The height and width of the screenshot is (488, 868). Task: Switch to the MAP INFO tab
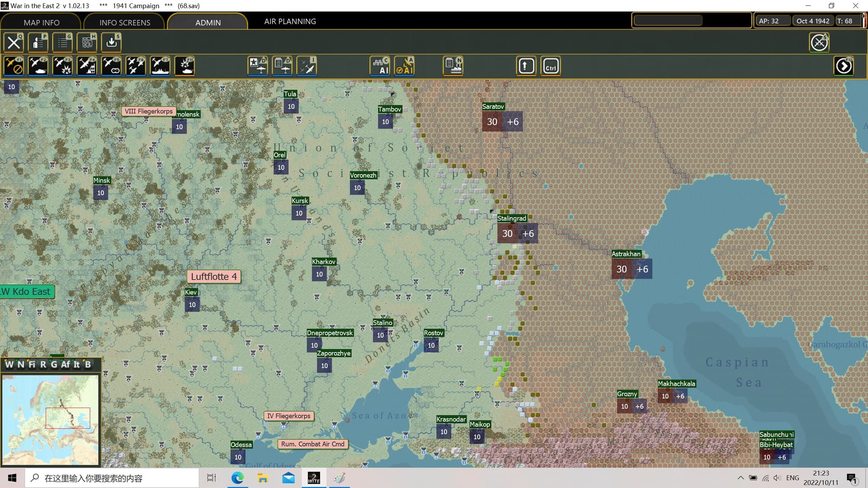41,22
